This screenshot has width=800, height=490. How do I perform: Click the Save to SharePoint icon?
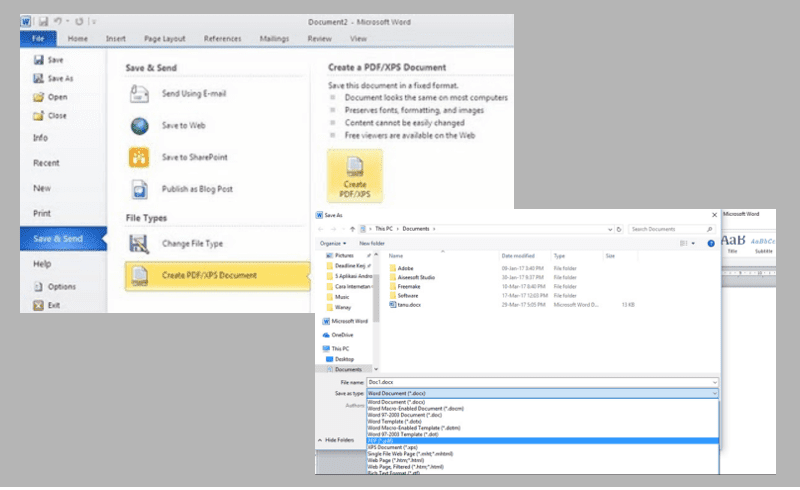pos(139,157)
